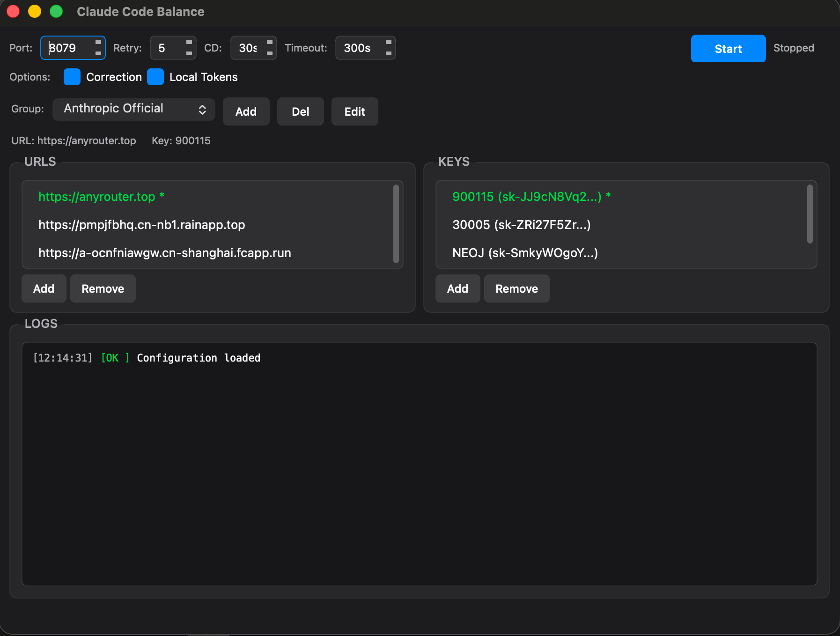Toggle the Correction checkbox

[72, 77]
